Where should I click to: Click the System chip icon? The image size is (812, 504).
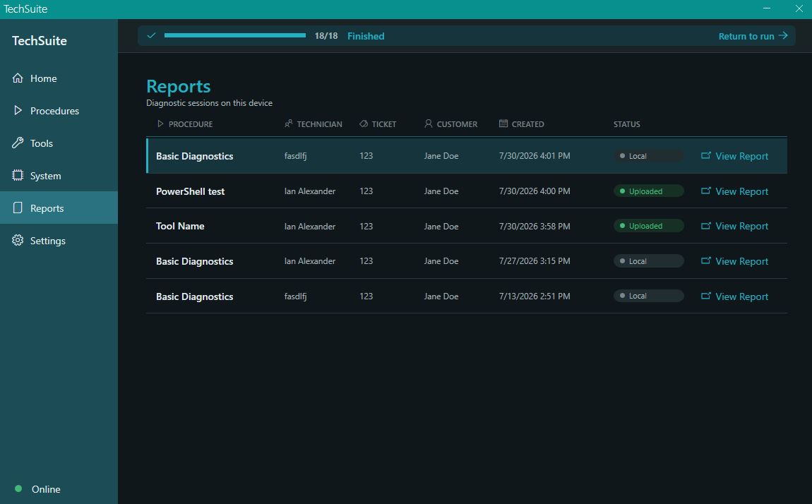pos(18,176)
